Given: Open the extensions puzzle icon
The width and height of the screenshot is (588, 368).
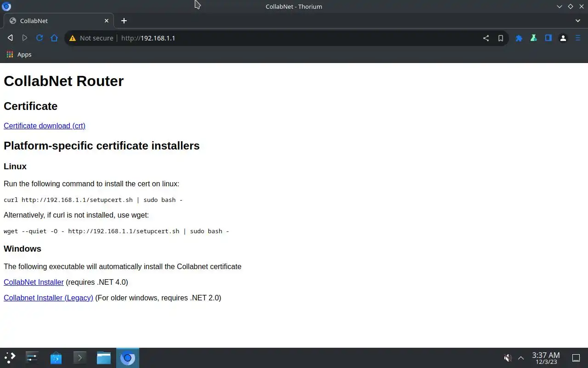Looking at the screenshot, I should pyautogui.click(x=519, y=38).
